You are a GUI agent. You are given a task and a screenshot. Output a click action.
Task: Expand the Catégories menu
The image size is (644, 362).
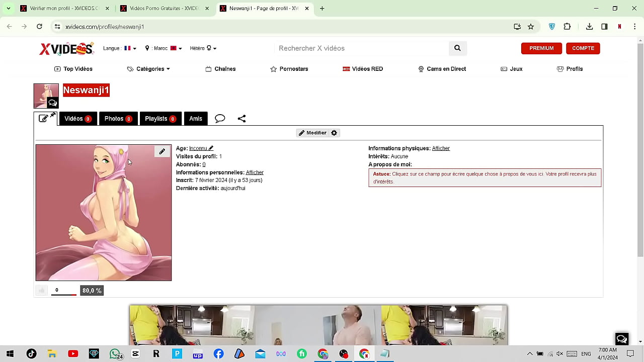(148, 69)
